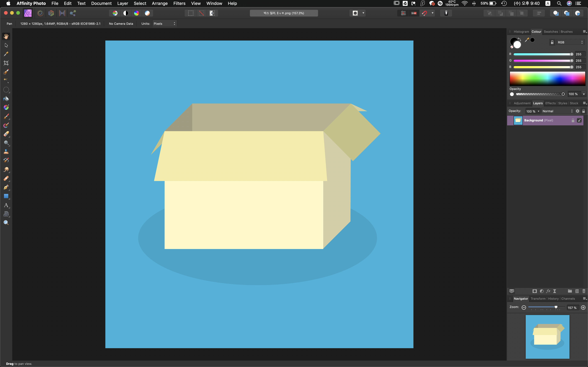Switch to the Liquify Persona
Image resolution: width=588 pixels, height=367 pixels.
pos(40,13)
